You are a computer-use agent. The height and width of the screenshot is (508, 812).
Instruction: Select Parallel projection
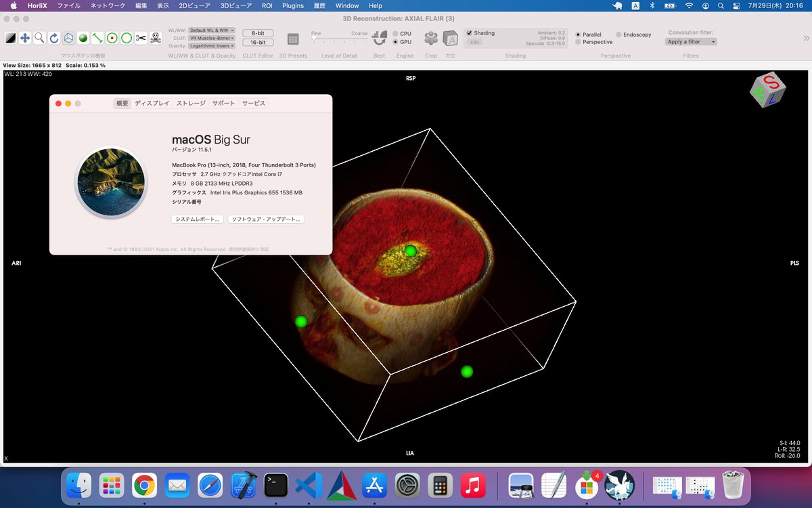tap(578, 35)
